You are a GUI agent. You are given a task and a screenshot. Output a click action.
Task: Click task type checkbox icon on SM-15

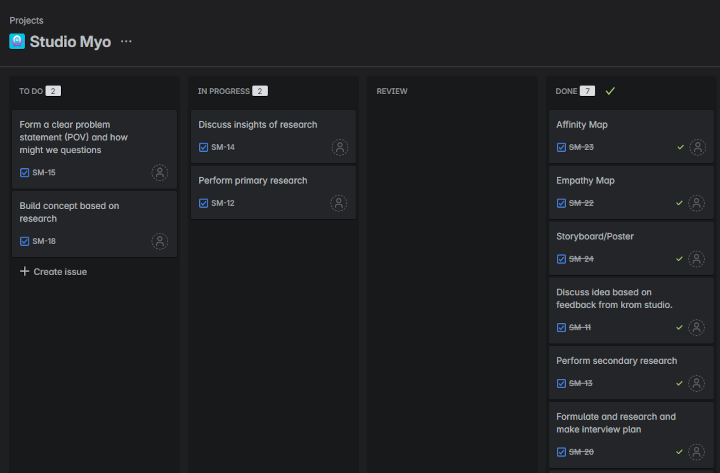[24, 173]
